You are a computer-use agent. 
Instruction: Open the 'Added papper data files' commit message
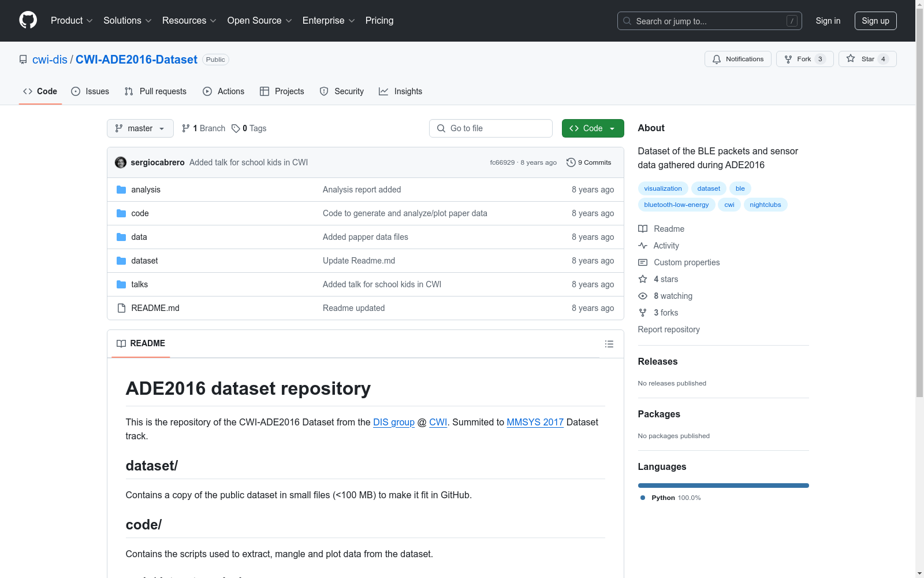coord(366,237)
